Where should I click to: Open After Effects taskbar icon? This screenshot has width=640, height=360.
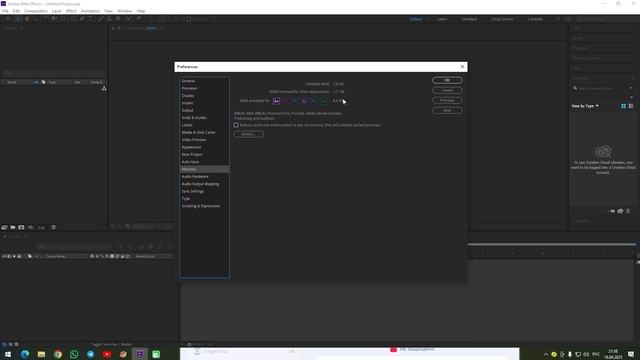(x=140, y=354)
